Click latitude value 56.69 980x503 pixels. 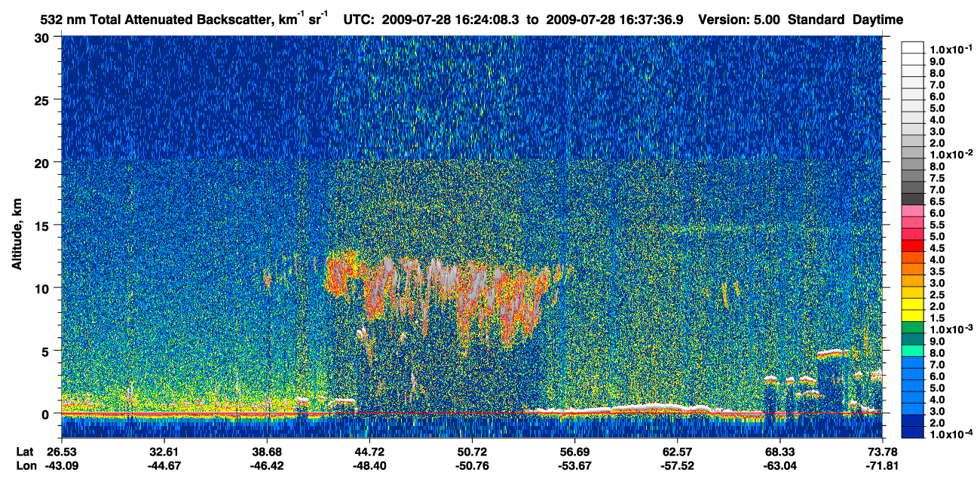click(x=574, y=452)
